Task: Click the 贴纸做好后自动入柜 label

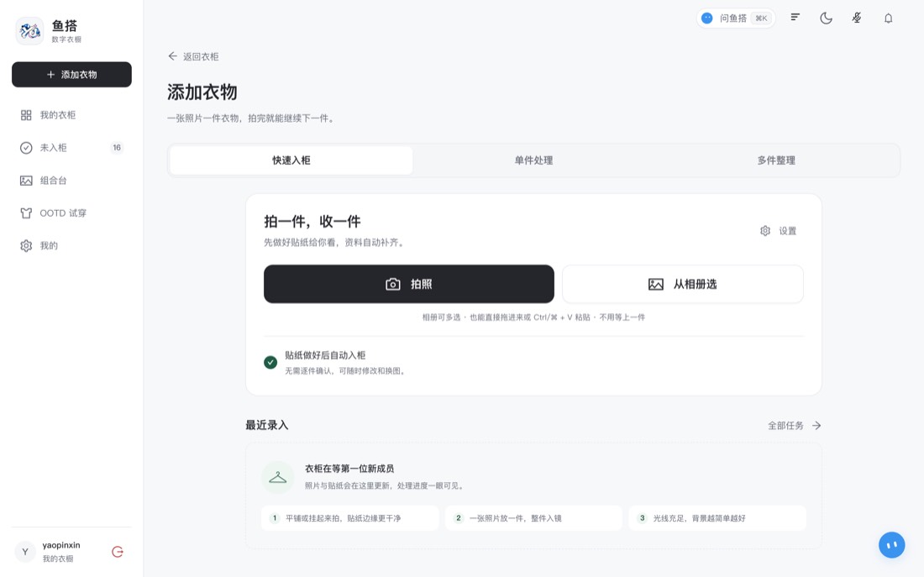Action: click(325, 355)
